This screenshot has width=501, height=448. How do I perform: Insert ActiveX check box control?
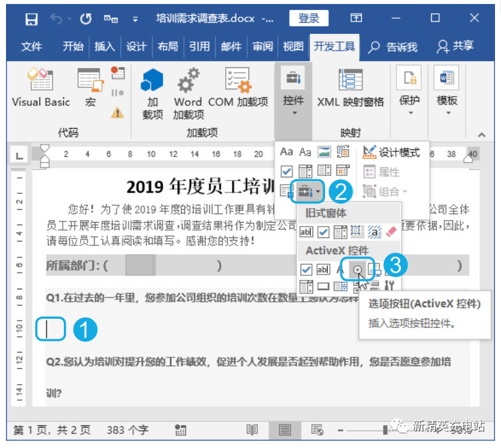[306, 269]
